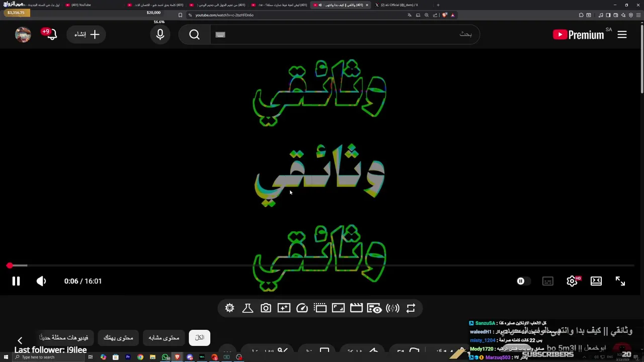The width and height of the screenshot is (644, 362).
Task: Open Task View on the taskbar
Action: pyautogui.click(x=91, y=357)
